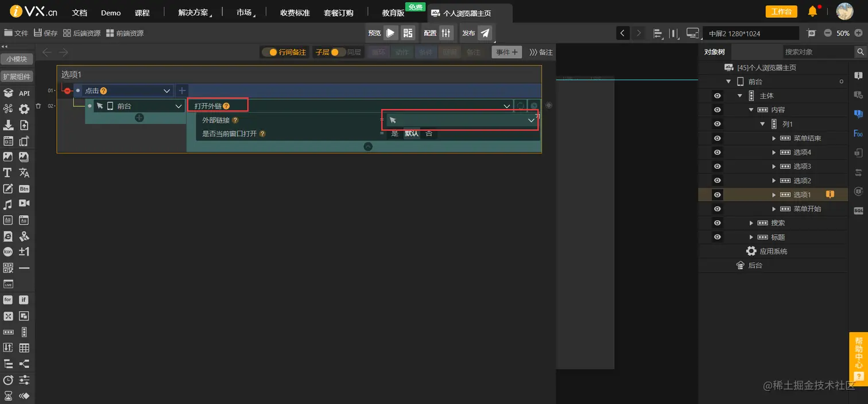Click the zoom out minus icon
The height and width of the screenshot is (404, 868).
pos(828,33)
